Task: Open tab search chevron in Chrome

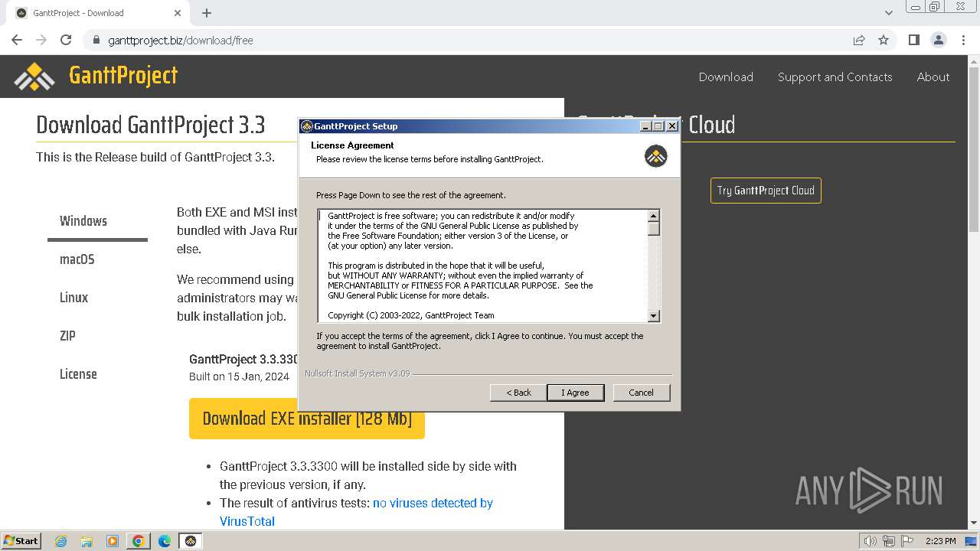Action: click(889, 13)
